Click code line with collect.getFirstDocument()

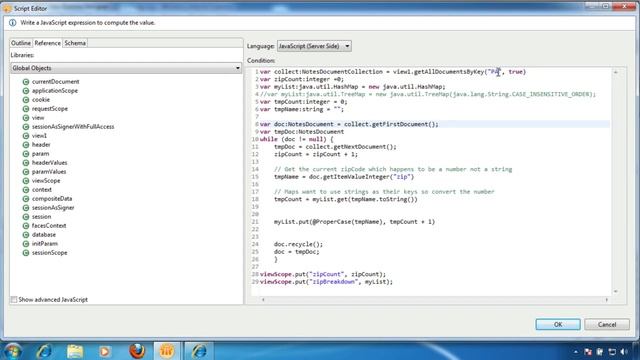pyautogui.click(x=349, y=124)
